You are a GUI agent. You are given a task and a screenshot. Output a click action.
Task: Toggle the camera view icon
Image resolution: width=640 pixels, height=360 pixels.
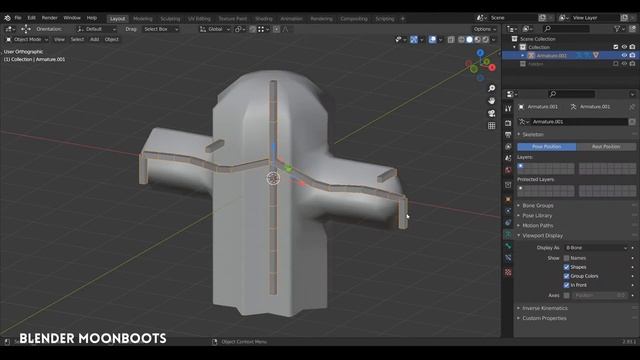(492, 113)
